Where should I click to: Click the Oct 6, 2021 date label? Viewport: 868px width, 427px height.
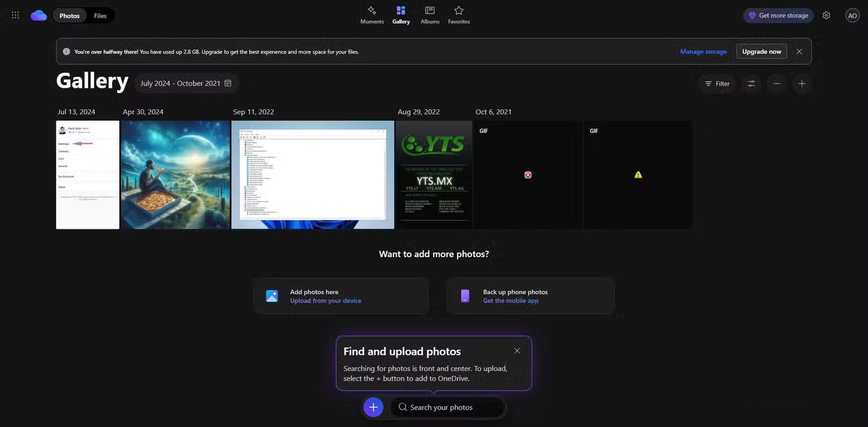493,112
